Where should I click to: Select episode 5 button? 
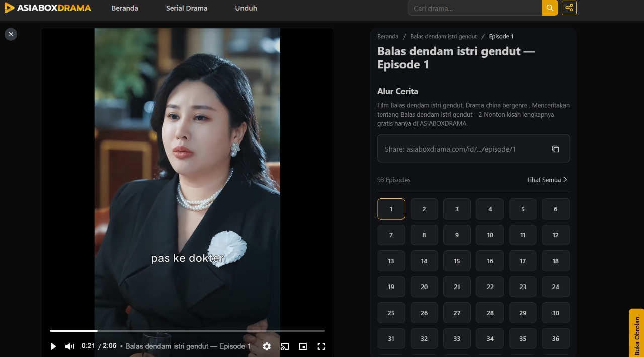pos(523,209)
